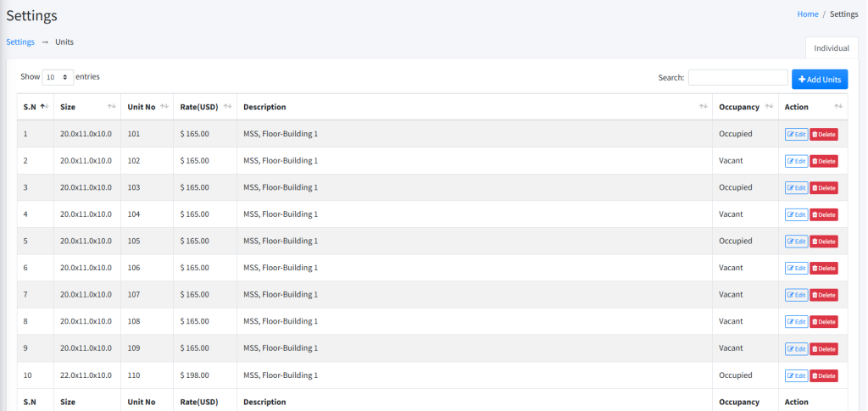Click the Add Units button
Screen dimensions: 868x411
819,79
